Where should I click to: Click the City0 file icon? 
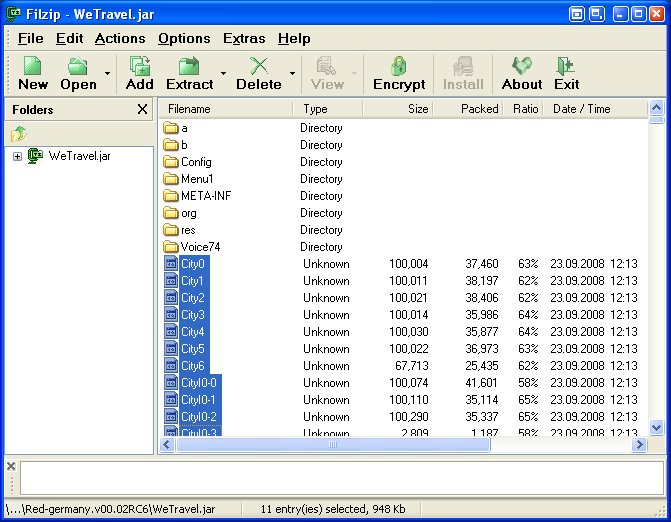point(171,264)
